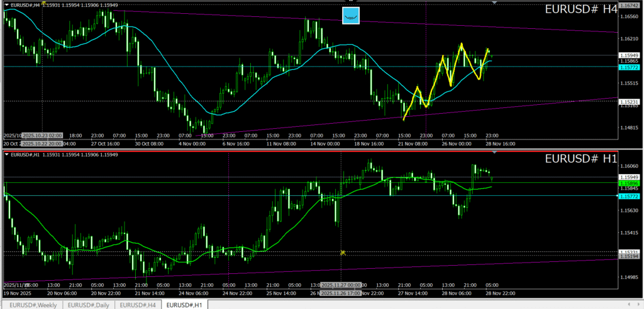Viewport: 644px width, 309px height.
Task: Click the cyan 1.15772 price label on H4
Action: pyautogui.click(x=629, y=67)
